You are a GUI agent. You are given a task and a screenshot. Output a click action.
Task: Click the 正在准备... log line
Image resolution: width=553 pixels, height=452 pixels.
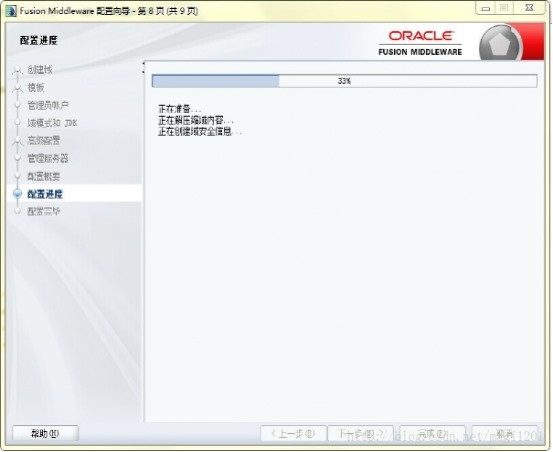pyautogui.click(x=180, y=109)
